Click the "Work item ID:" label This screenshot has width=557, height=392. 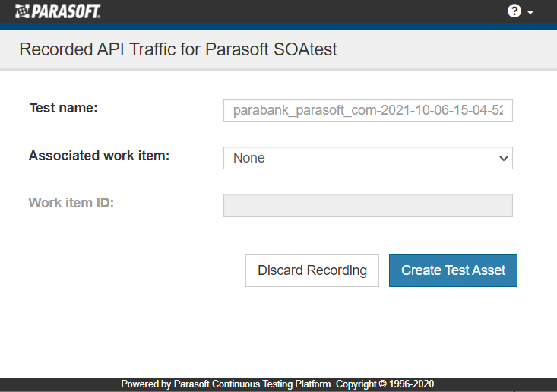[71, 203]
